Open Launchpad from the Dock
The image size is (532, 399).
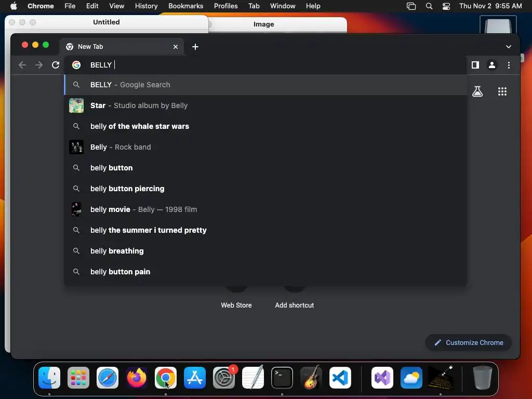click(78, 378)
